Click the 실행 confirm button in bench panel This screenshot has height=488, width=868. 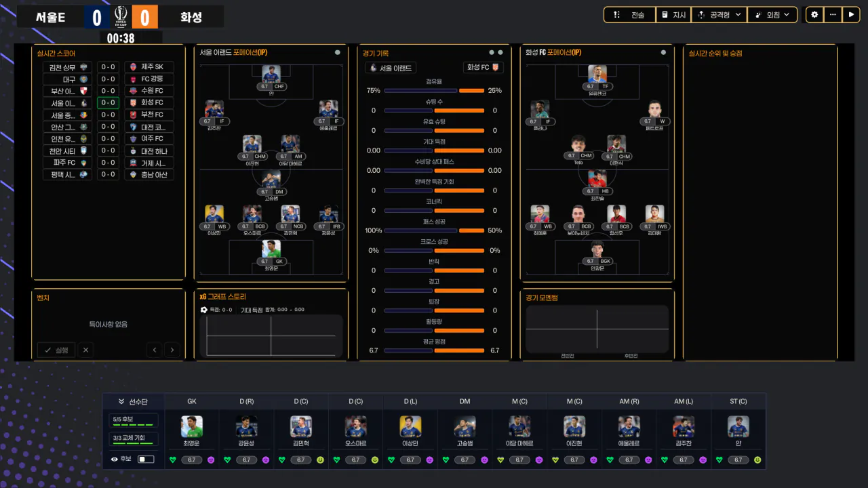click(x=56, y=350)
